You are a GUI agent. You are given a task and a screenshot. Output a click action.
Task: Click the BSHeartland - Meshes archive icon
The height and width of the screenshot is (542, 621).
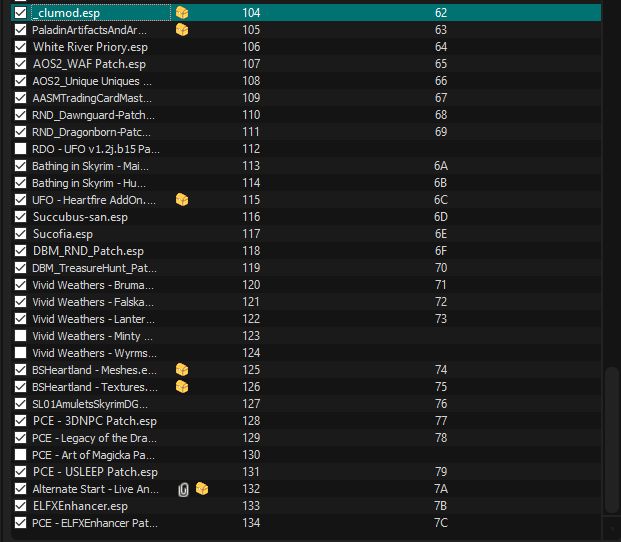pyautogui.click(x=182, y=370)
